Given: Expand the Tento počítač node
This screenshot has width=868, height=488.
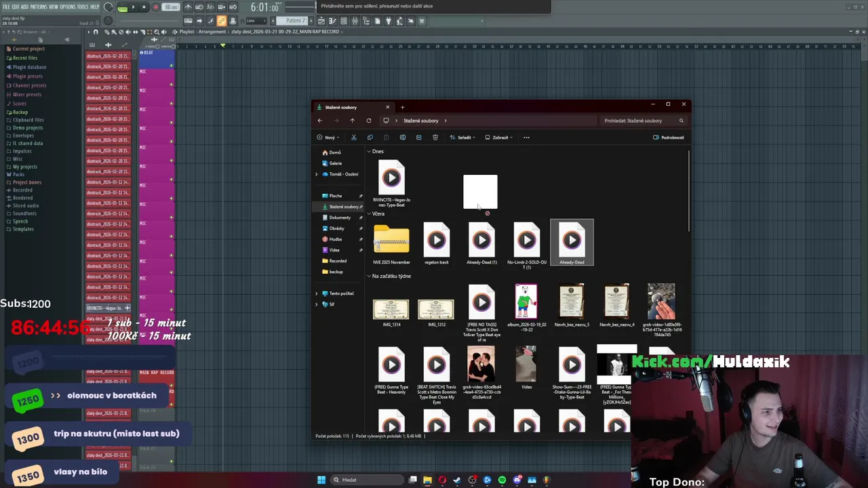Looking at the screenshot, I should (316, 293).
